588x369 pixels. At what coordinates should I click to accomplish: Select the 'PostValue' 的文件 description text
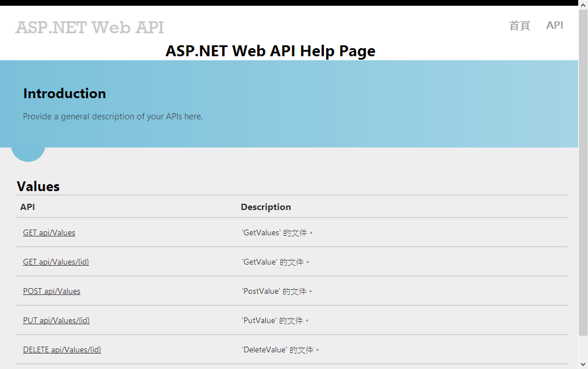[x=277, y=291]
